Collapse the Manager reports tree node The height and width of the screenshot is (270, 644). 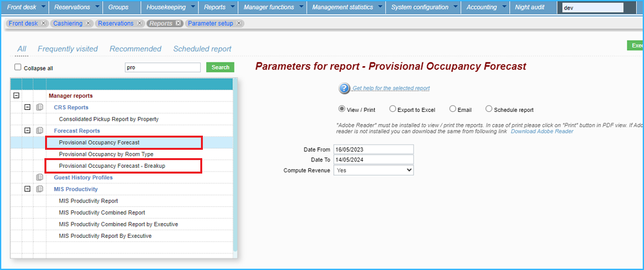[16, 96]
